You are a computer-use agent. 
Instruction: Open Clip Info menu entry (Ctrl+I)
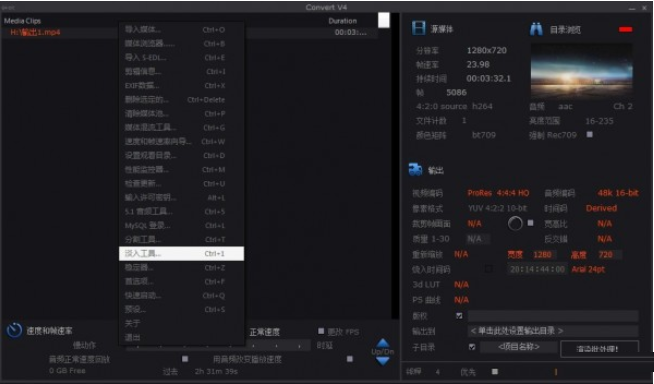pyautogui.click(x=181, y=71)
